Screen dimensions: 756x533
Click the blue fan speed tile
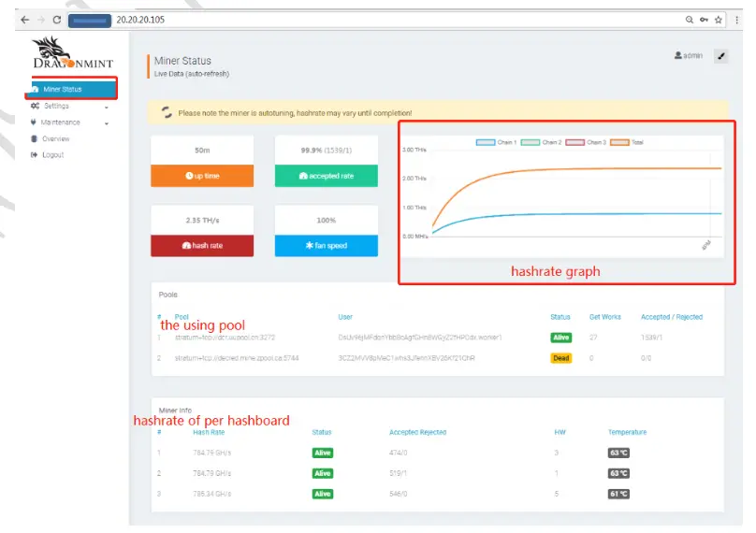[327, 246]
